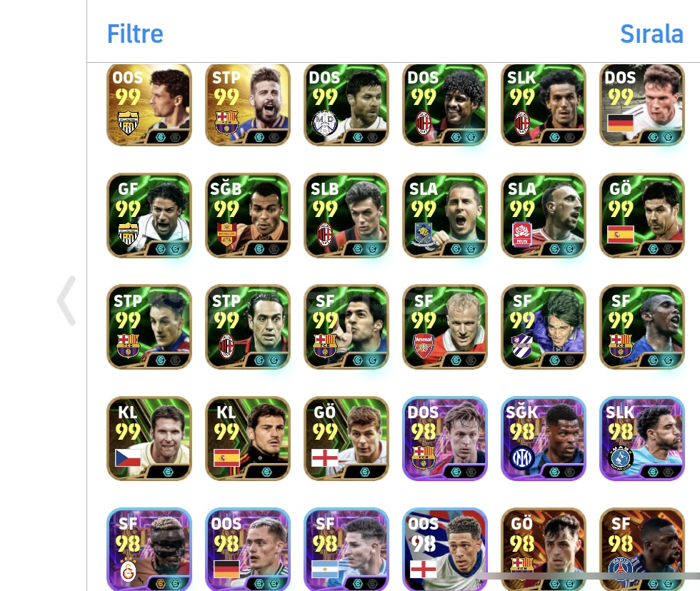Select the STP 99 Barcelona bearded player card
Image resolution: width=700 pixels, height=591 pixels.
point(248,104)
